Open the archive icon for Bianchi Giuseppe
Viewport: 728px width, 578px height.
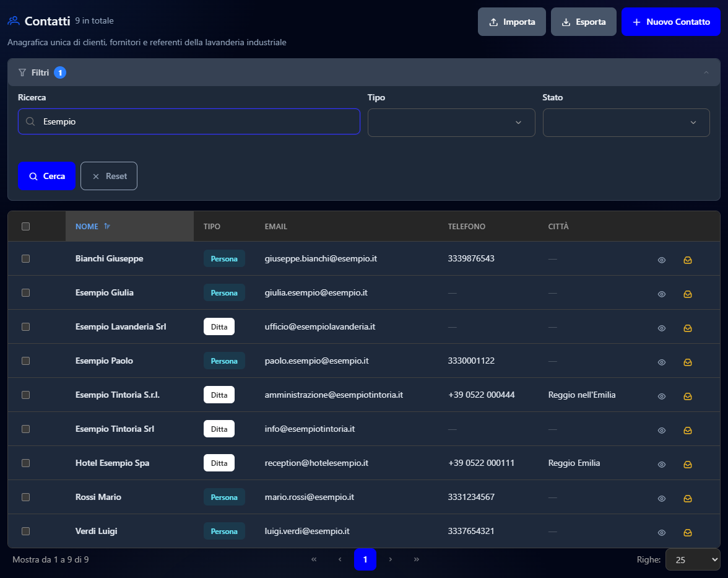click(688, 260)
